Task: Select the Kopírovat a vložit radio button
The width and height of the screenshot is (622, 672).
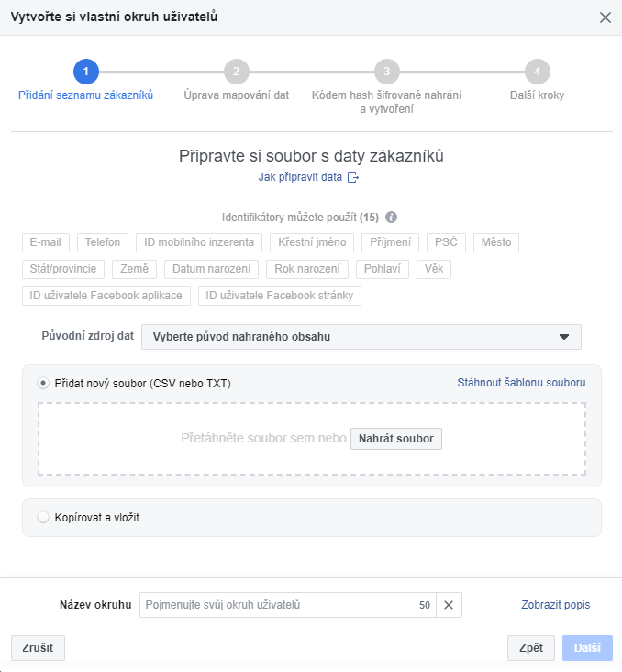Action: [43, 517]
